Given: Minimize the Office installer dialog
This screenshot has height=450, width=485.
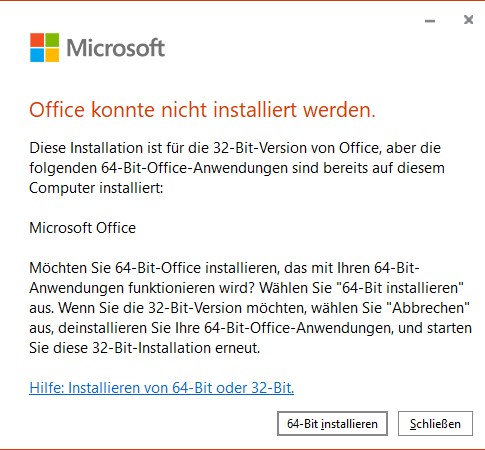Looking at the screenshot, I should pos(430,21).
